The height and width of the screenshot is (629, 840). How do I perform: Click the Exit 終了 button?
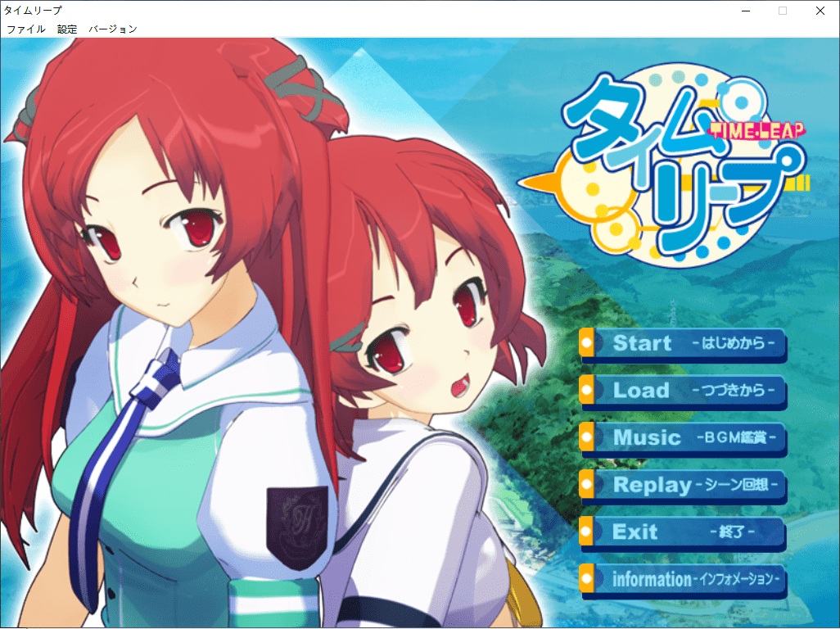click(684, 532)
